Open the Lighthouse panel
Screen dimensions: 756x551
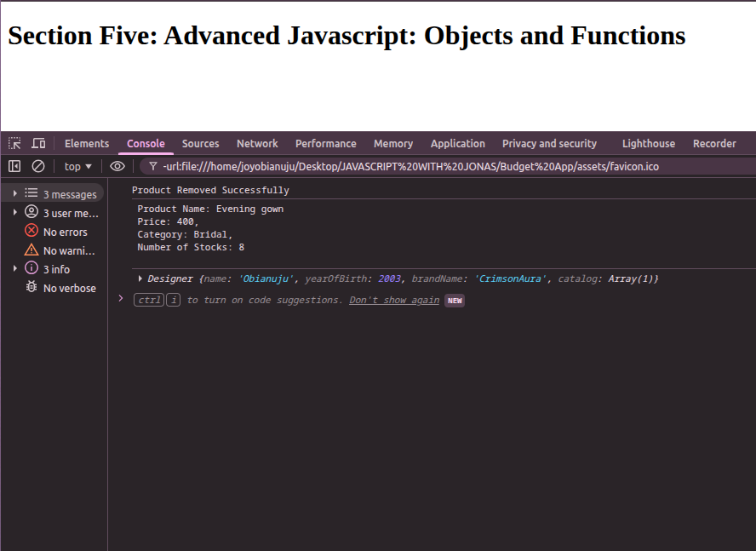tap(648, 143)
